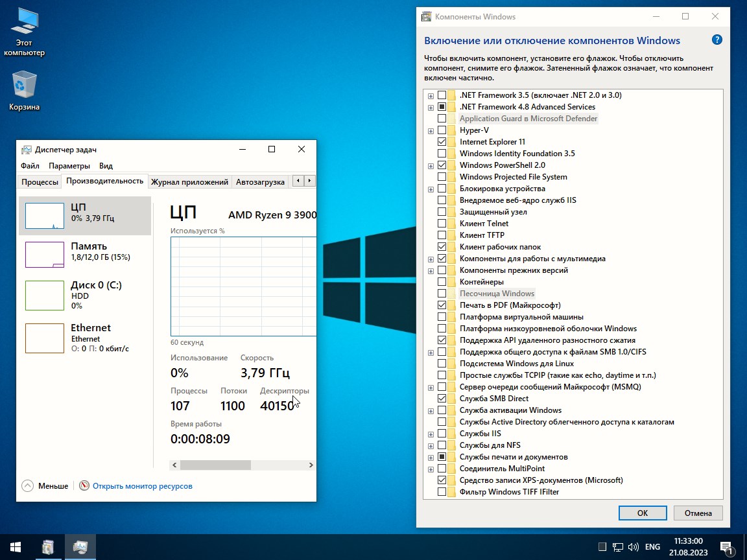Click the network tray icon
747x560 pixels.
click(x=618, y=547)
